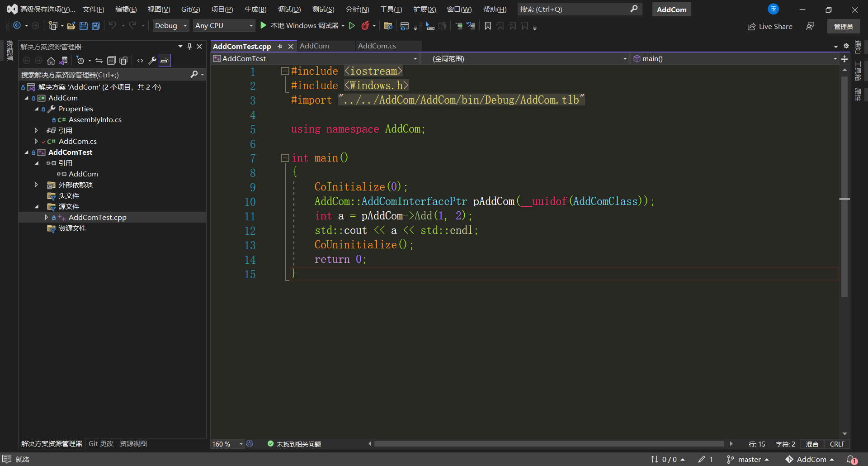Click the New Project icon in toolbar
Image resolution: width=868 pixels, height=466 pixels.
(53, 26)
